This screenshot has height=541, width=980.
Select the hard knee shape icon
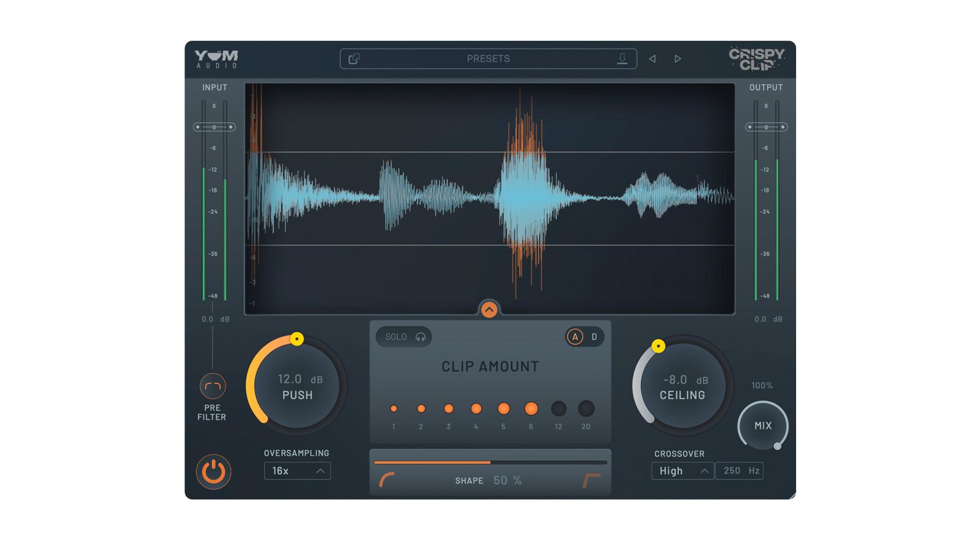coord(592,481)
